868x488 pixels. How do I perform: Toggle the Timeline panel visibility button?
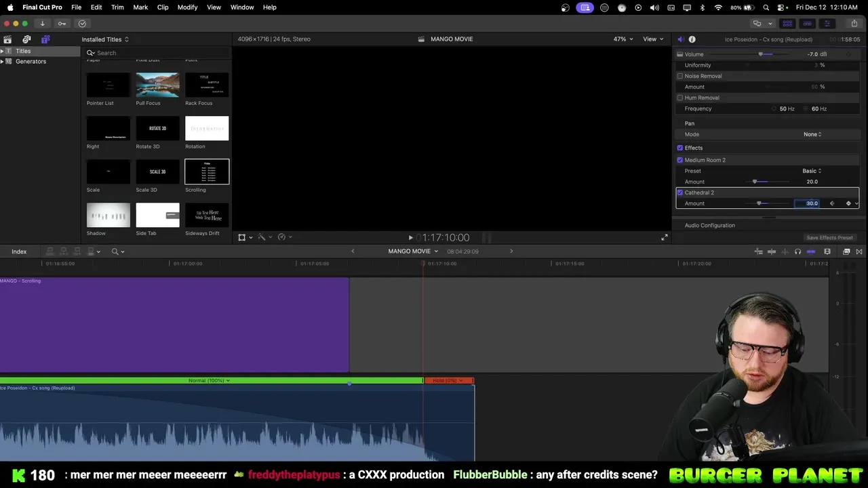[x=807, y=23]
